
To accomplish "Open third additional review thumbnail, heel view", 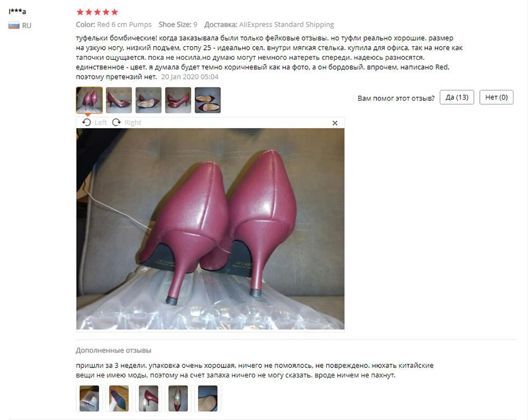I will coord(149,398).
